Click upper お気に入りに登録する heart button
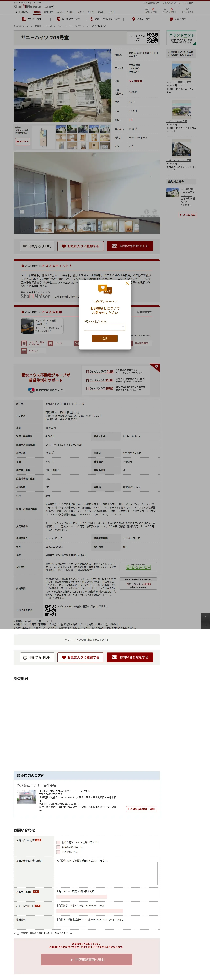The height and width of the screenshot is (980, 210). [80, 246]
